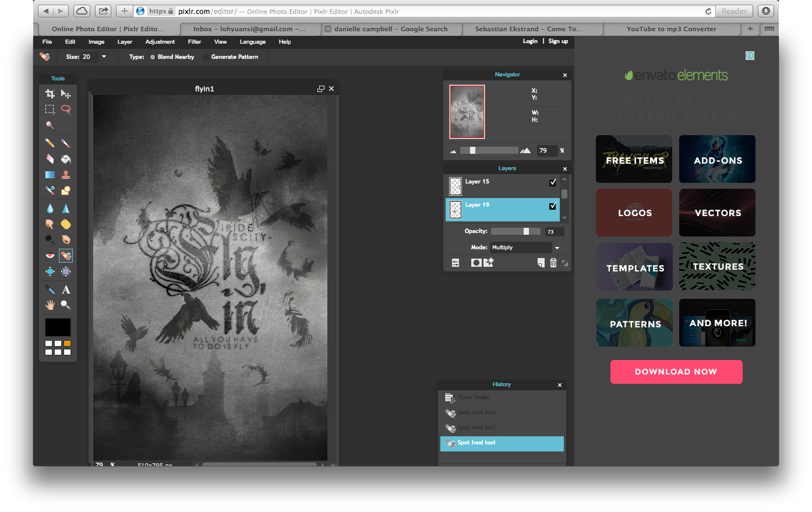
Task: Open the File menu
Action: click(x=47, y=42)
